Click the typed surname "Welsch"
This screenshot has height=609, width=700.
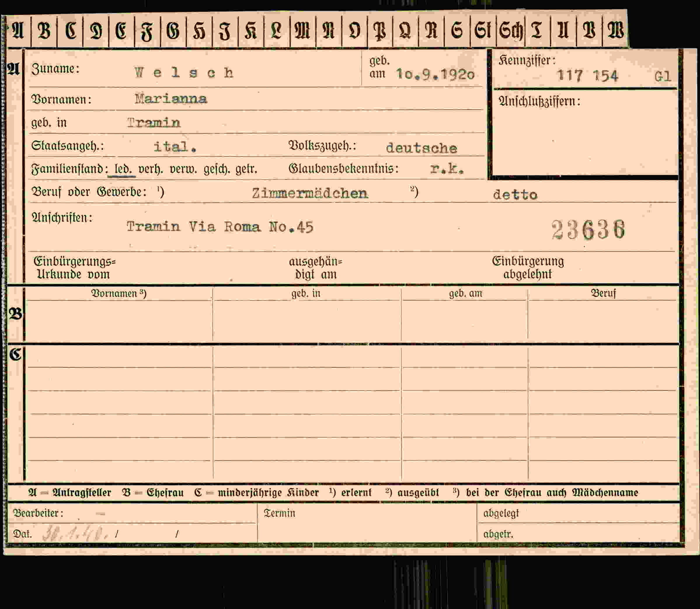click(x=184, y=73)
